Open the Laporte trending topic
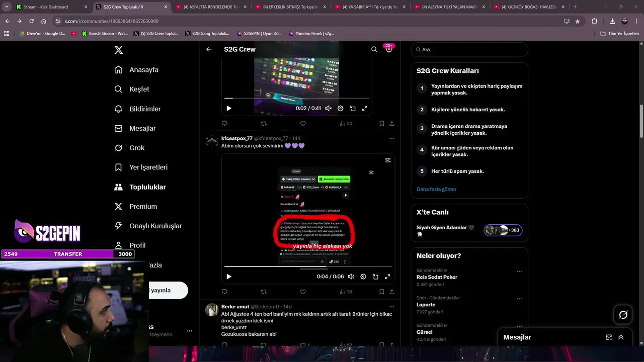Viewport: 644px width, 362px height. point(426,305)
